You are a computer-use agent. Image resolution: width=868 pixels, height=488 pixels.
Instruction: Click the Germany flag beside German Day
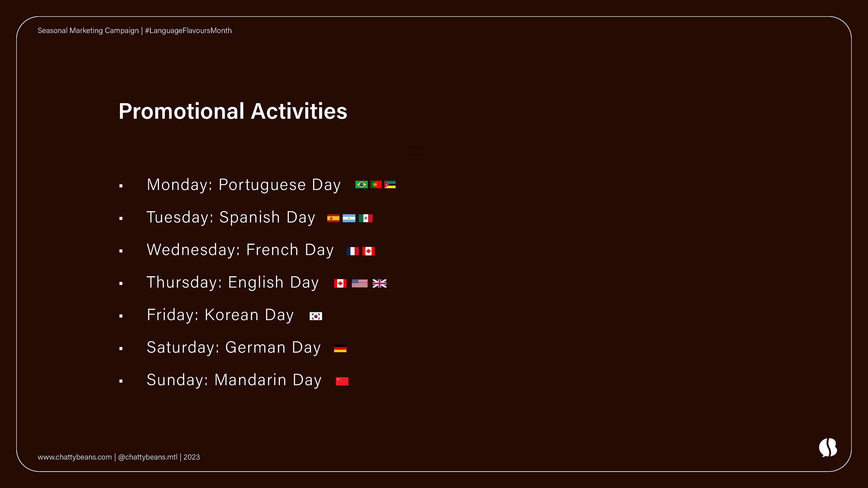340,349
